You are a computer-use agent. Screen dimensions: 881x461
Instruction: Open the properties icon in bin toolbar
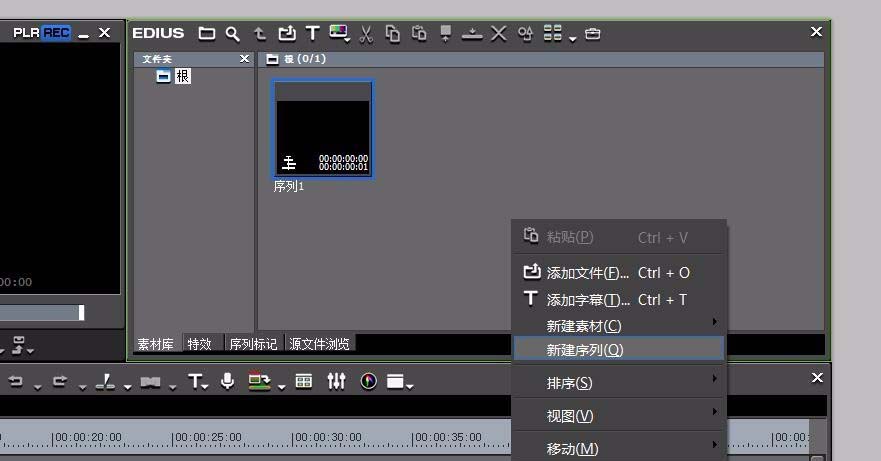[x=525, y=34]
